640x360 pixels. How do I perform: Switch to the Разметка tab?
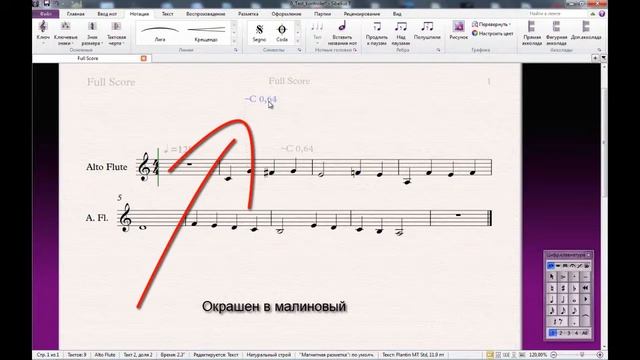[x=248, y=14]
